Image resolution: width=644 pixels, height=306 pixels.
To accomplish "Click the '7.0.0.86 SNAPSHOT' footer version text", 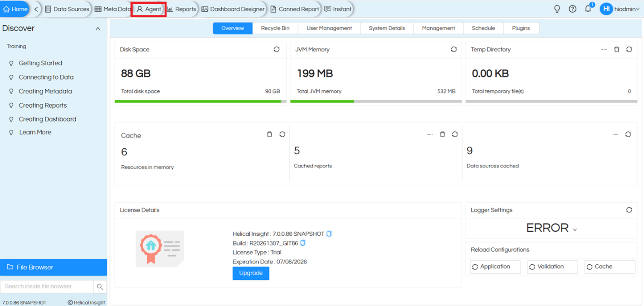I will (24, 302).
